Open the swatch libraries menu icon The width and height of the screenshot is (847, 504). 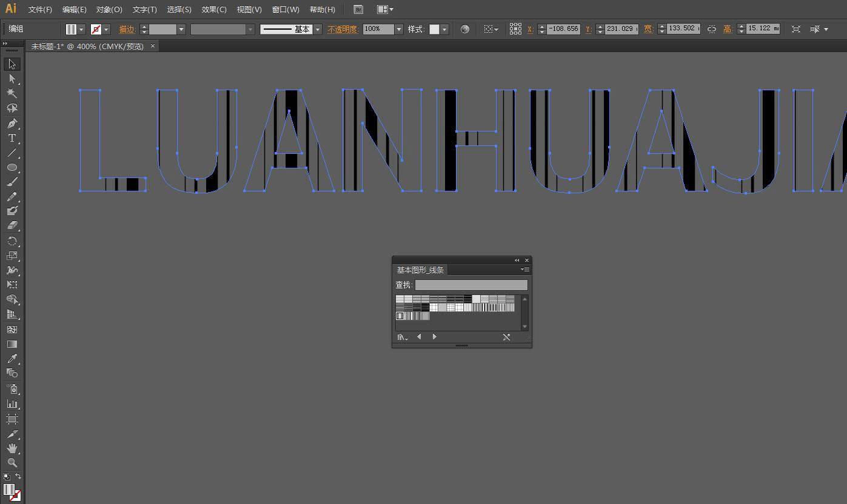402,337
